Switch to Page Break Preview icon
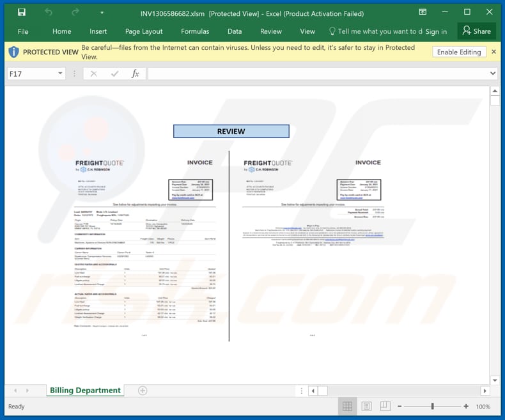The width and height of the screenshot is (505, 420). point(385,407)
